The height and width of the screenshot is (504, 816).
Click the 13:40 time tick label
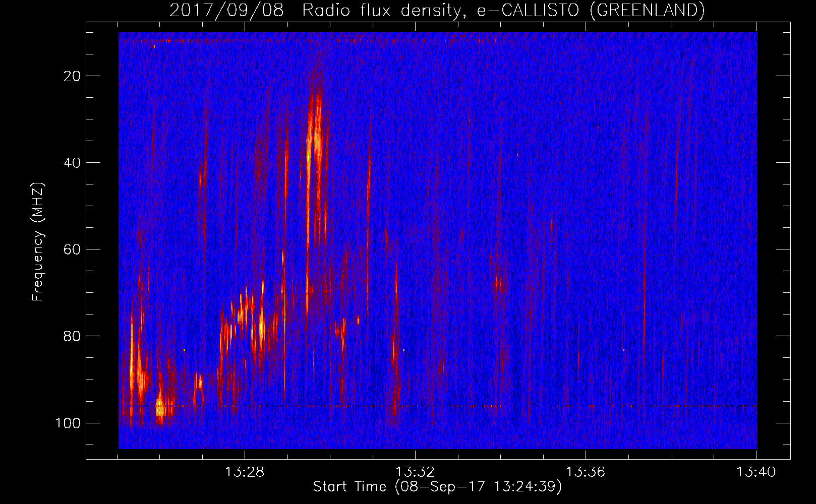coord(756,472)
